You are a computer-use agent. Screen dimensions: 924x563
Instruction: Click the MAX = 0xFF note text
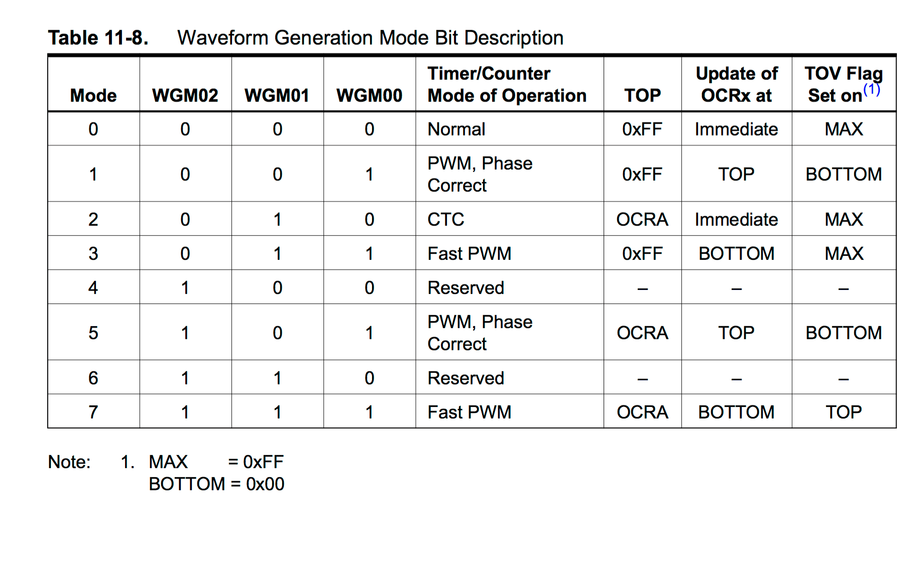pos(216,462)
